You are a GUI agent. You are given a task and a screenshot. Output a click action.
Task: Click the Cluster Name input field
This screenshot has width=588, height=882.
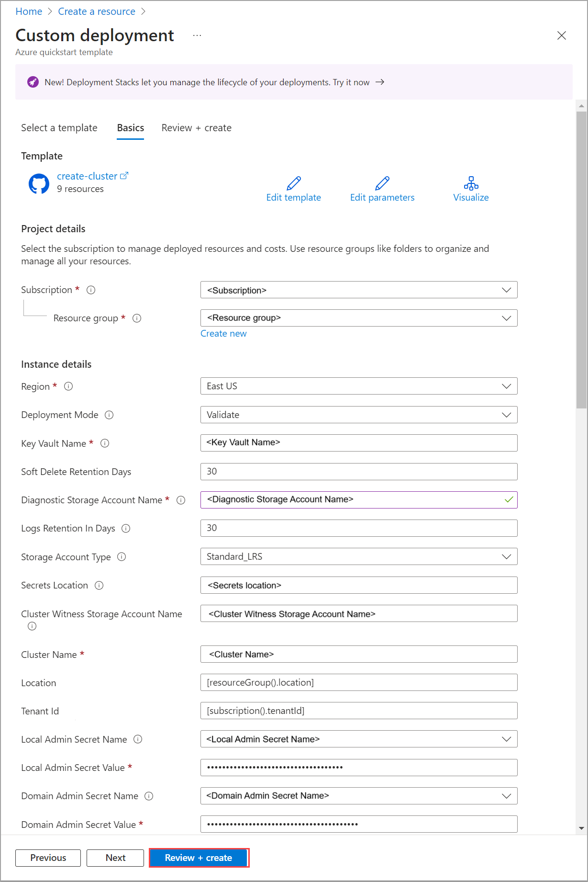click(359, 654)
